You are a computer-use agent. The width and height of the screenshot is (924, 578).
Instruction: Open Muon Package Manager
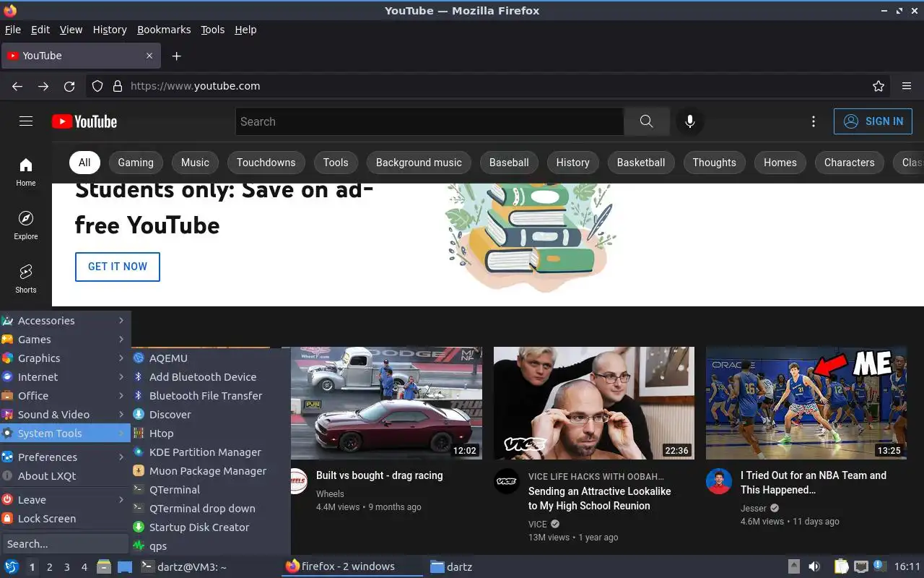(x=211, y=471)
